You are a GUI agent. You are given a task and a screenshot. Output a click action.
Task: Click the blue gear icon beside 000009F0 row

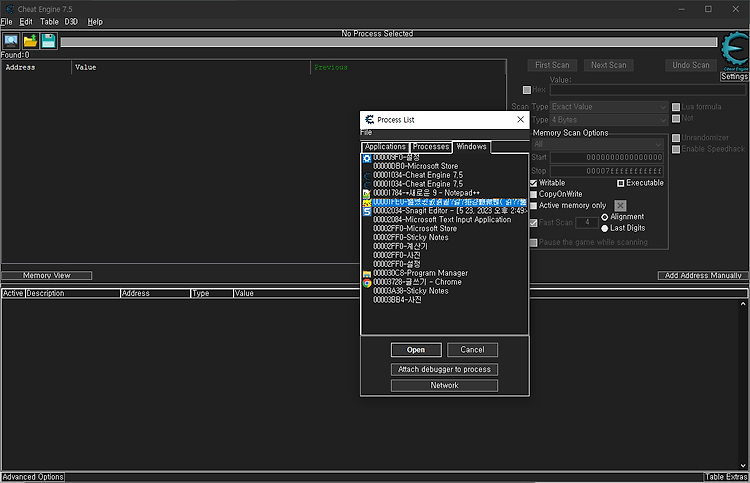point(367,158)
